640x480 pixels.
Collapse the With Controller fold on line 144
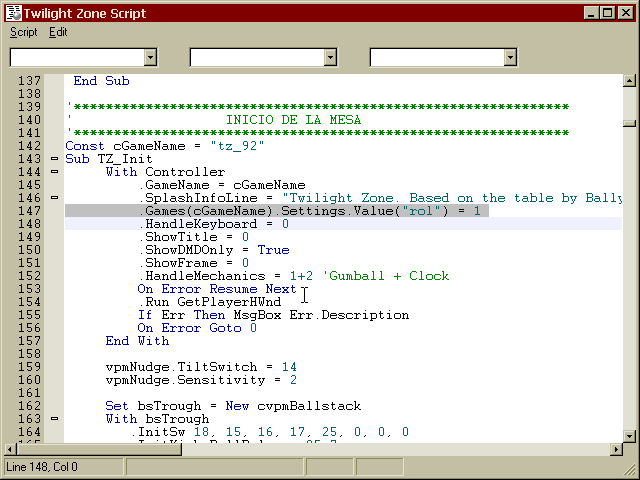point(54,172)
